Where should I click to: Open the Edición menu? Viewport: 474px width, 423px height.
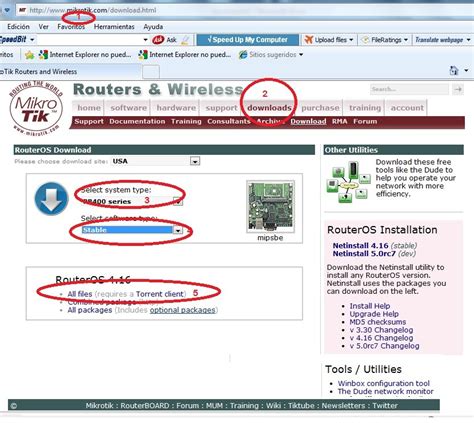(18, 27)
